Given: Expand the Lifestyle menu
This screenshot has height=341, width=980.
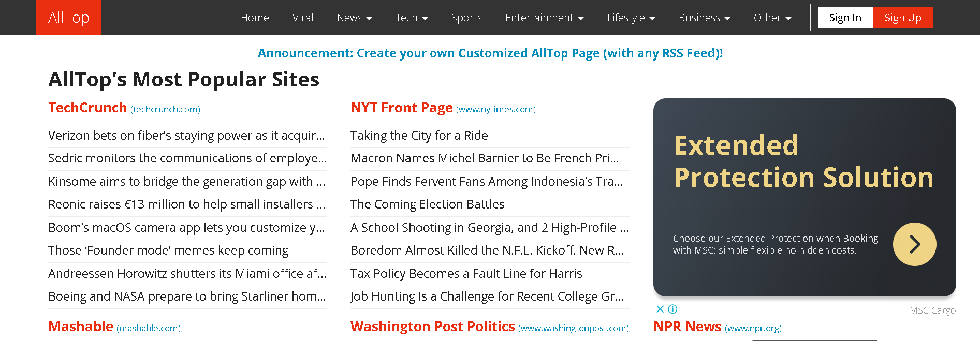Looking at the screenshot, I should click(631, 18).
